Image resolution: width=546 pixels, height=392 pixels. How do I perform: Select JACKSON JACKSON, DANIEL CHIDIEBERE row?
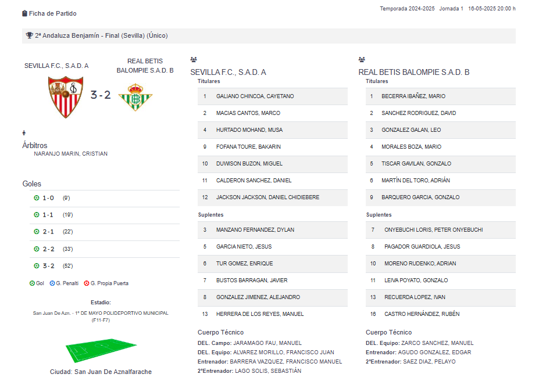pos(273,197)
